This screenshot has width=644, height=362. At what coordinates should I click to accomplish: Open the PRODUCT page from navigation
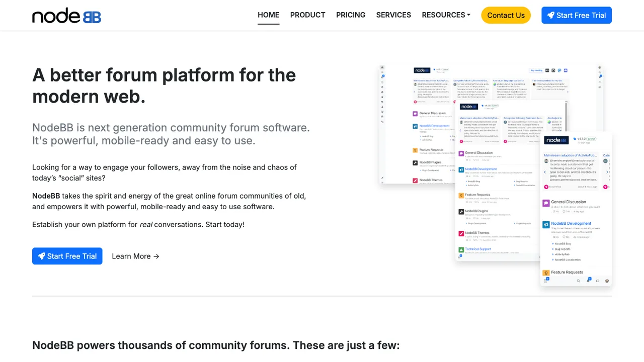pos(308,15)
